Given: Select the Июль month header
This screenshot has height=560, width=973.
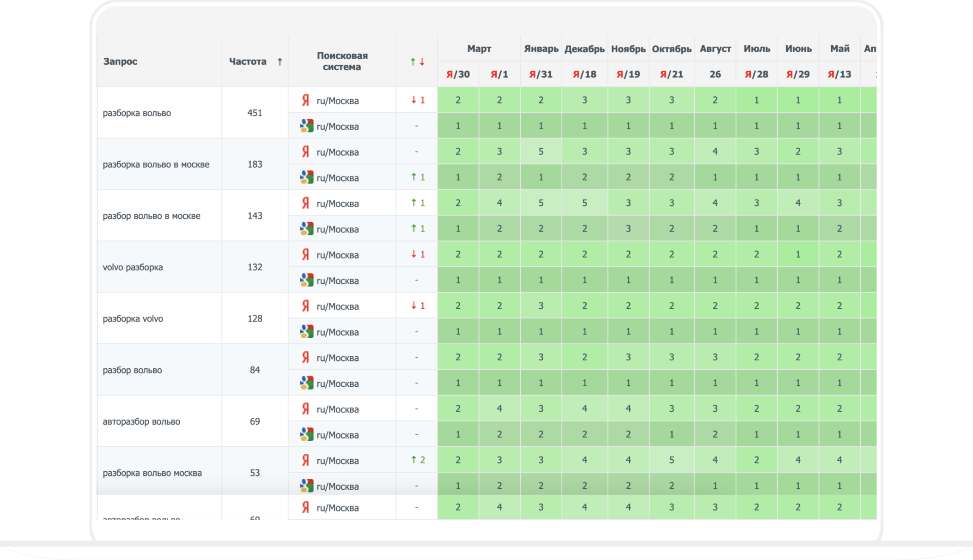Looking at the screenshot, I should (757, 49).
